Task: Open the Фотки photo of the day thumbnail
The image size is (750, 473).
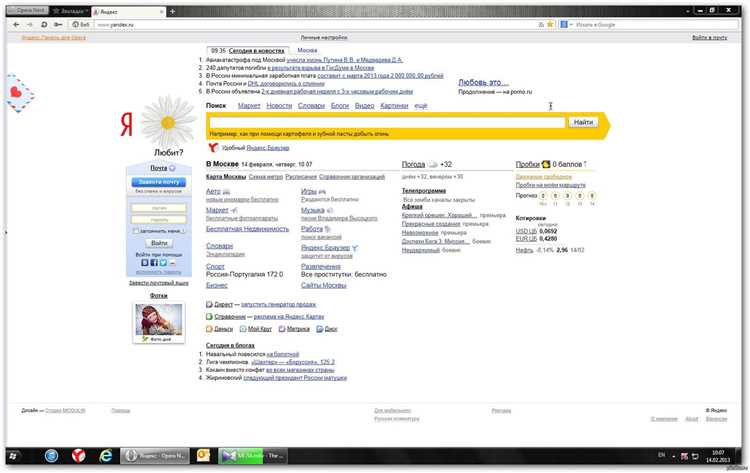Action: point(159,320)
